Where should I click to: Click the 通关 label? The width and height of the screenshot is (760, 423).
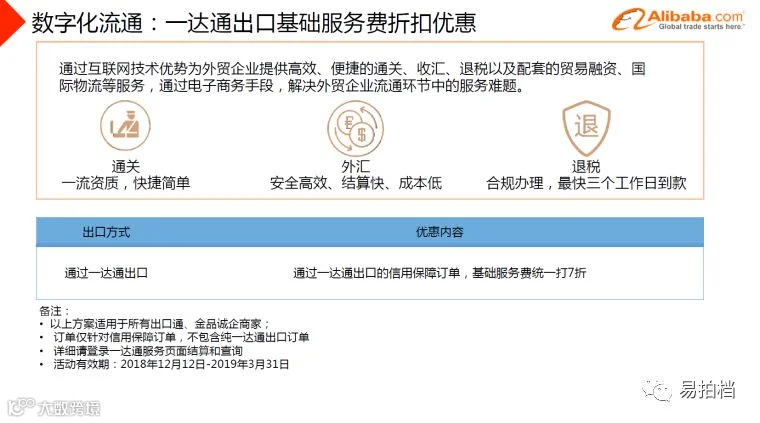(126, 167)
